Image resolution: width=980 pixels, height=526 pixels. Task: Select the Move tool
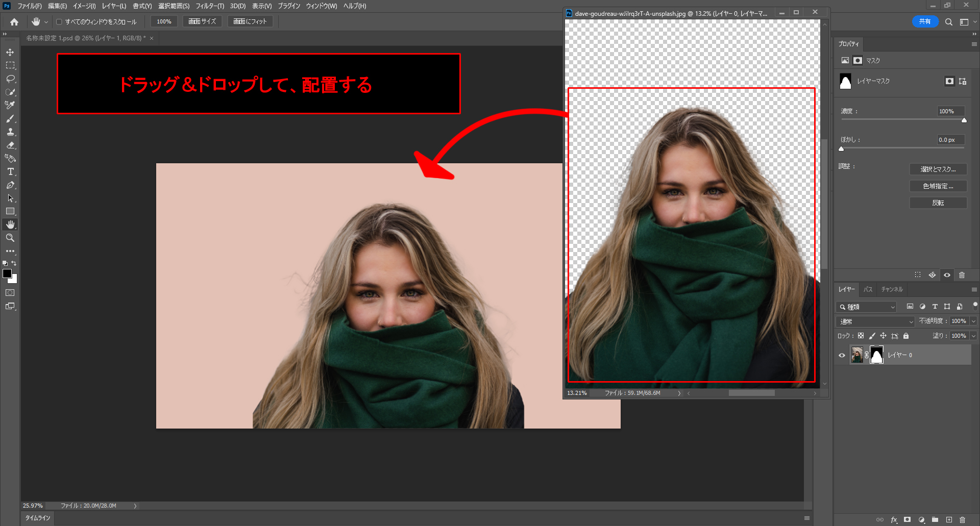pos(10,53)
